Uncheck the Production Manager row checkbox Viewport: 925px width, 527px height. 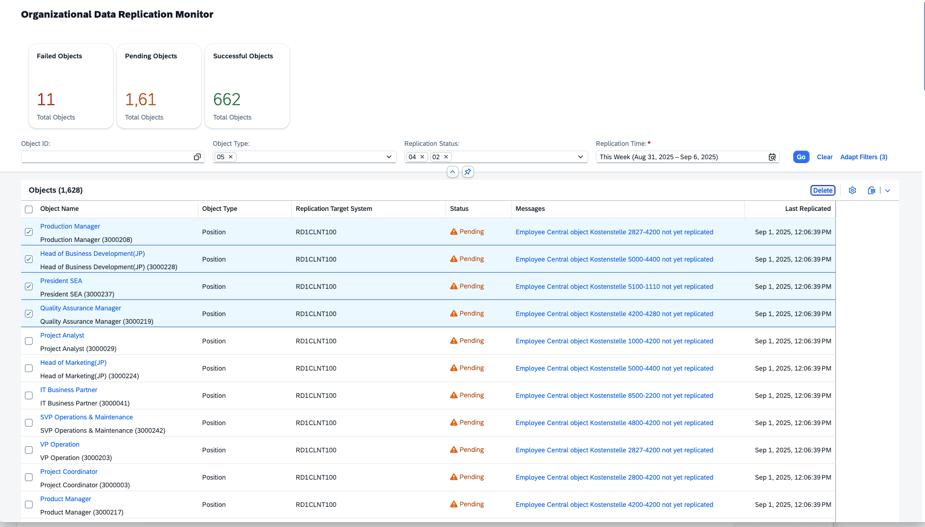(29, 232)
